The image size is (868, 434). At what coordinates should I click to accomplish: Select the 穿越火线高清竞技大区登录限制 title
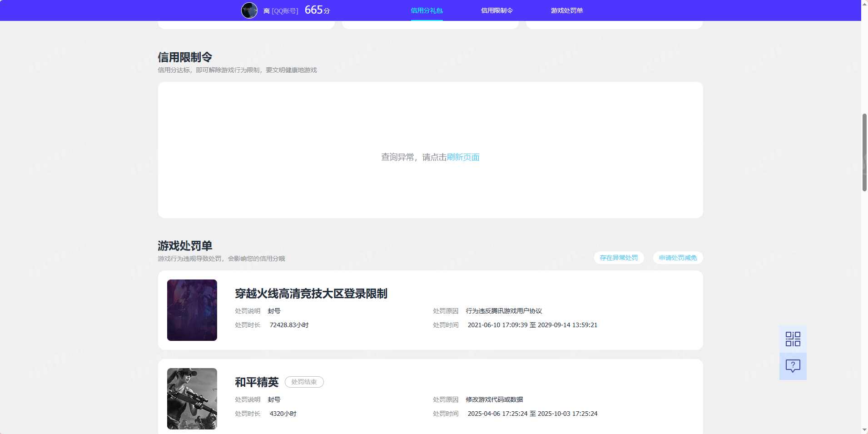[311, 294]
